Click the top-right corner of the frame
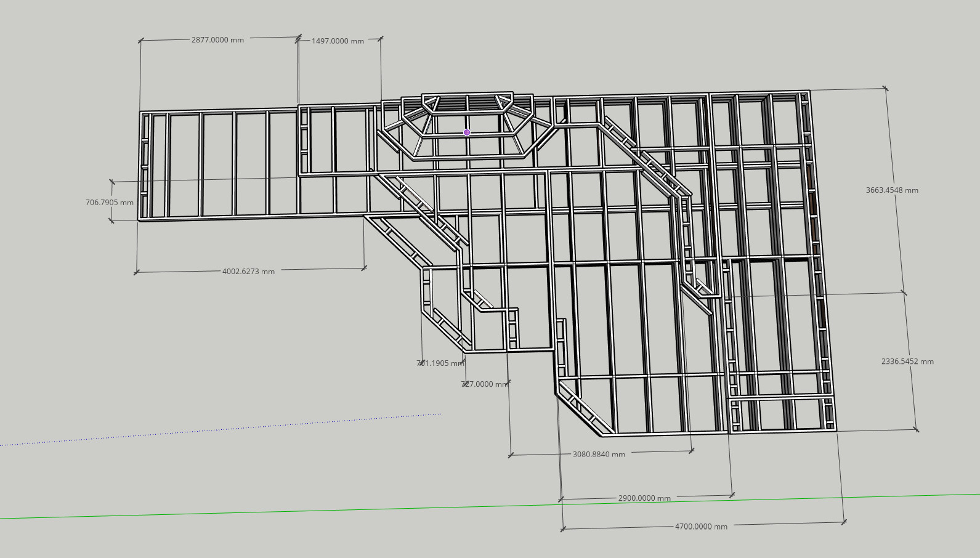 tap(808, 92)
